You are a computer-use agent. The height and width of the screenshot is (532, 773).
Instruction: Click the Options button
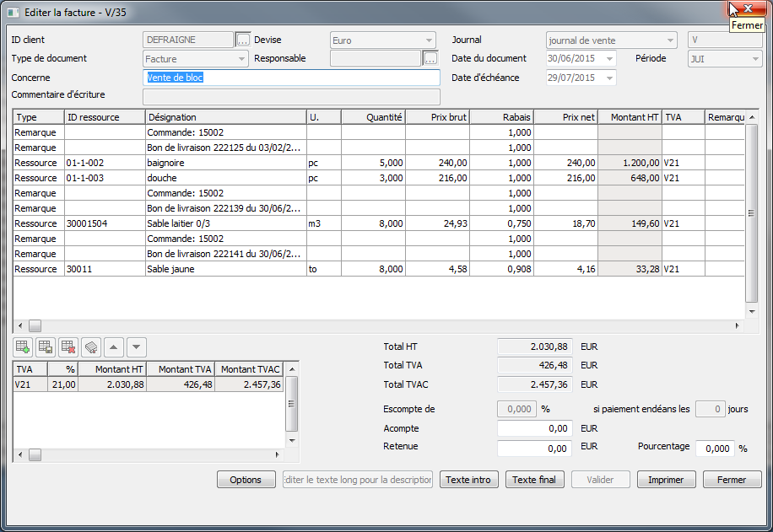[246, 480]
